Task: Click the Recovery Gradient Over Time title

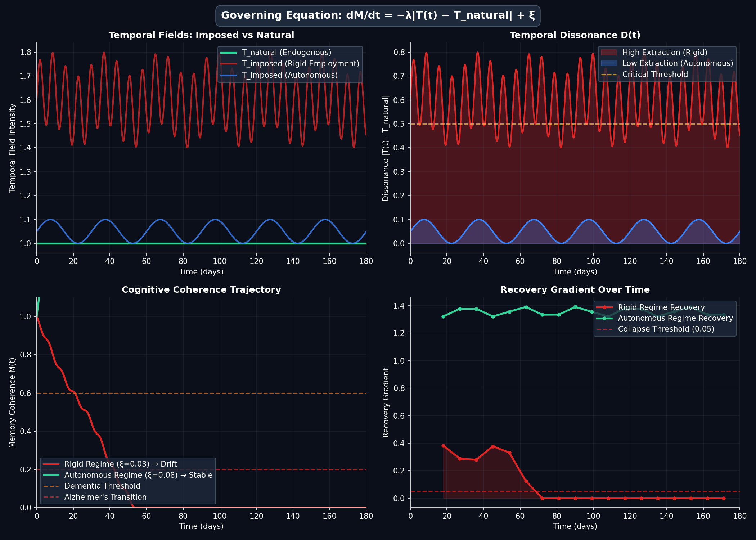Action: [x=575, y=290]
